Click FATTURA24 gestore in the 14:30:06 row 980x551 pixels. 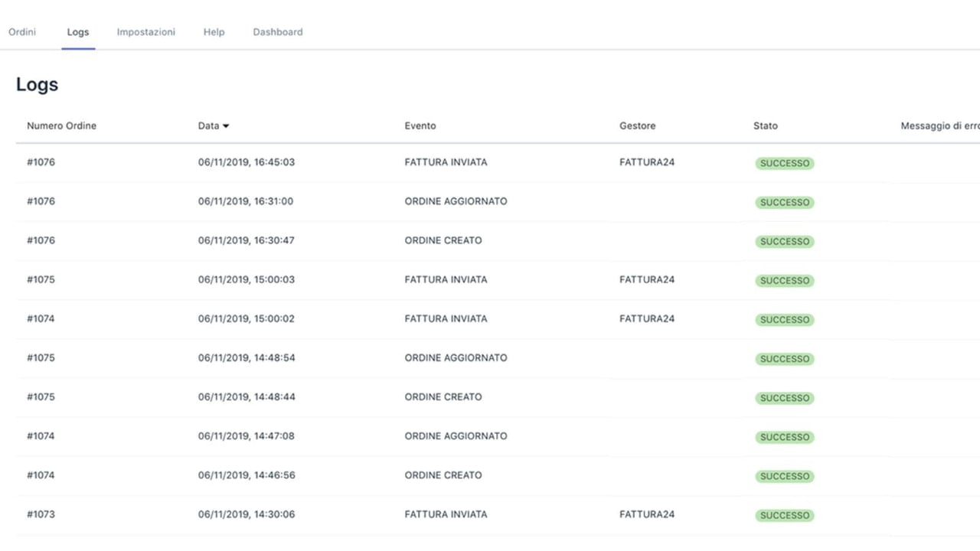[647, 514]
